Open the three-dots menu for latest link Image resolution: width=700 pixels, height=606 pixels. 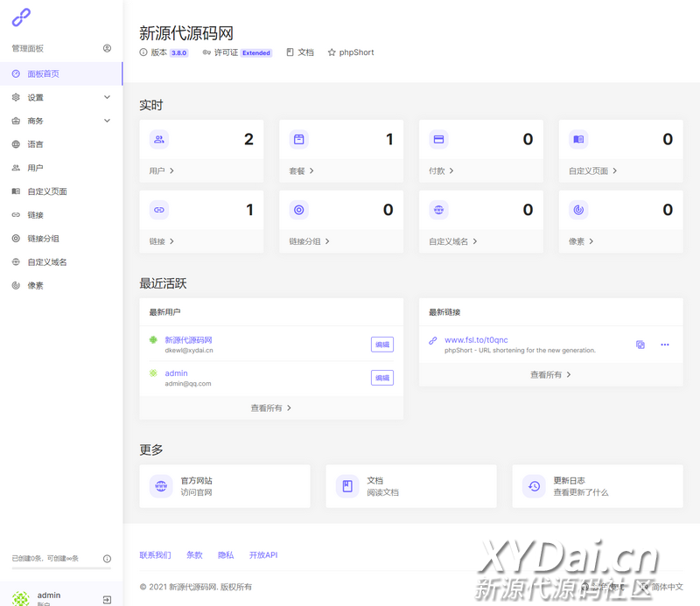click(x=665, y=345)
